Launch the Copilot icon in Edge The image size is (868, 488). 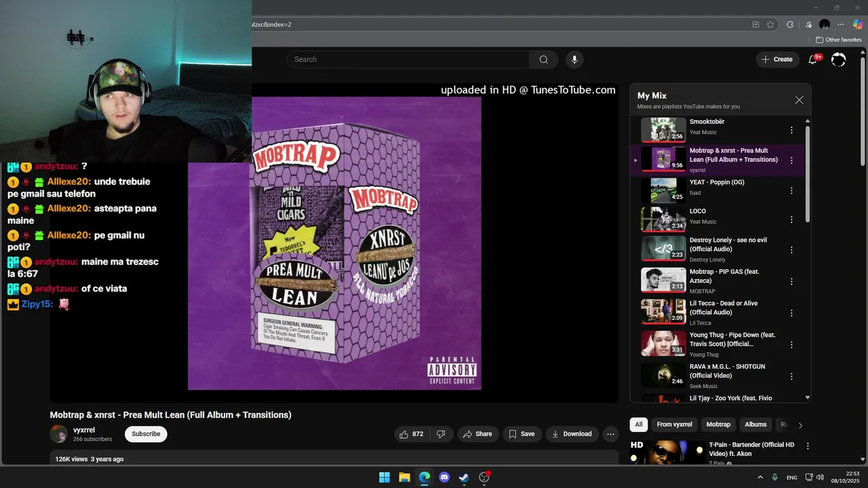point(858,24)
